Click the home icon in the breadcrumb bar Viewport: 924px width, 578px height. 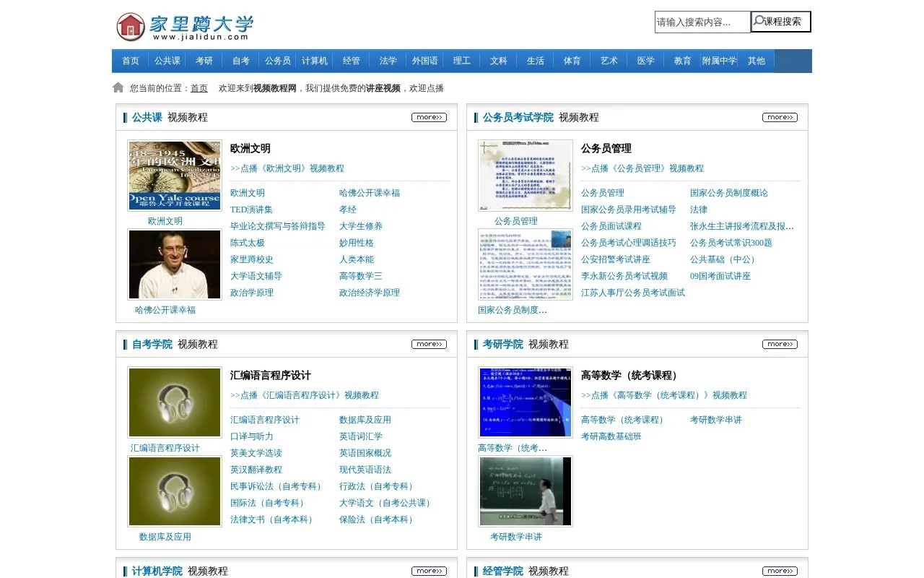point(118,87)
